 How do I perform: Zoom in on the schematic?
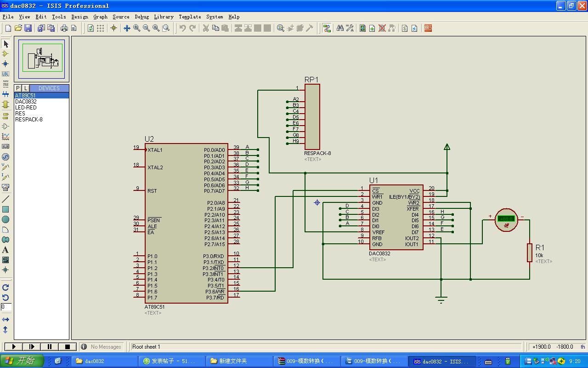pyautogui.click(x=137, y=28)
